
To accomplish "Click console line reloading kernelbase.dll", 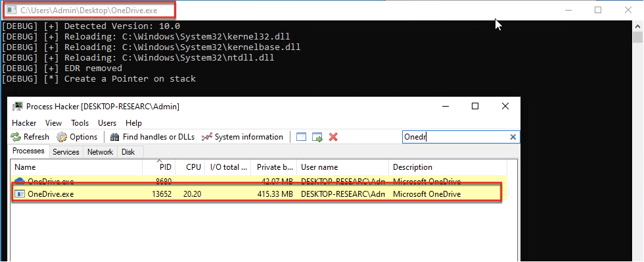I will click(x=151, y=47).
